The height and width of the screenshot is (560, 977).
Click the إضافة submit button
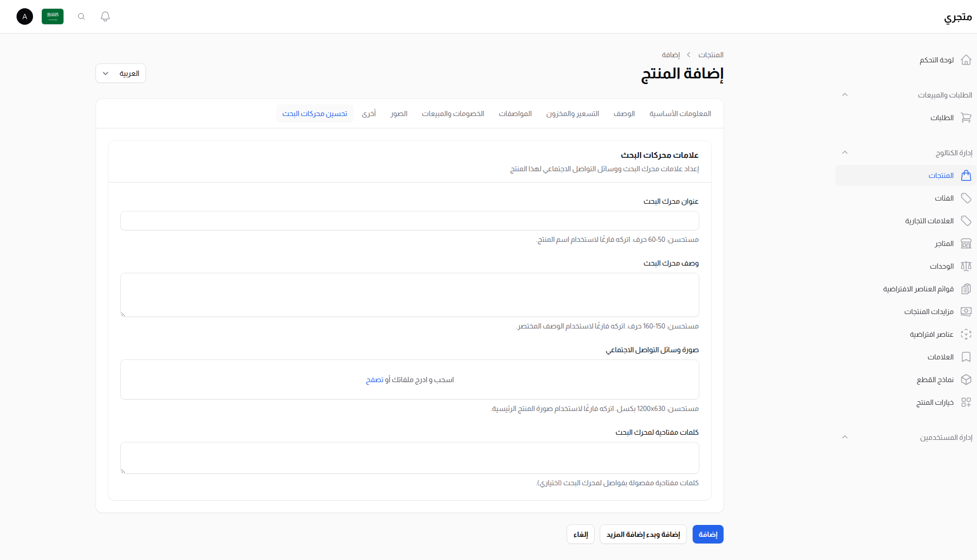(x=708, y=534)
